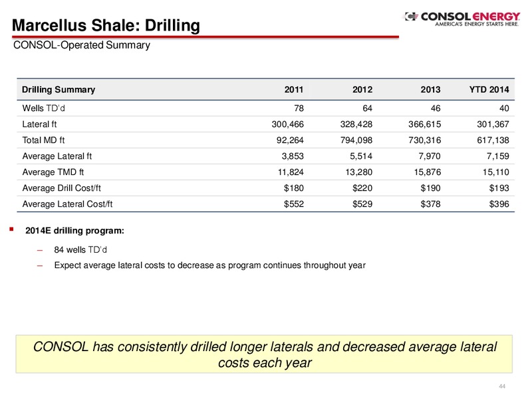This screenshot has height=399, width=532.
Task: Select the value 78 wells for 2011
Action: [299, 108]
